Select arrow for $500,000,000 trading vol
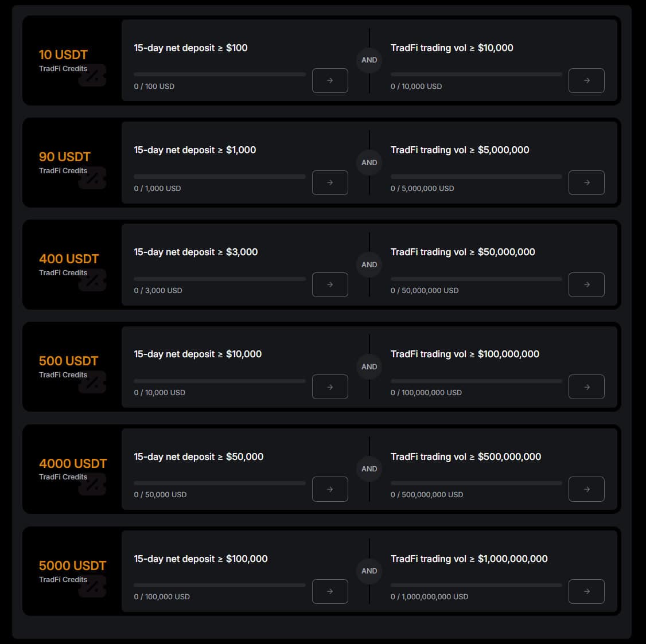The height and width of the screenshot is (644, 646). (x=586, y=489)
